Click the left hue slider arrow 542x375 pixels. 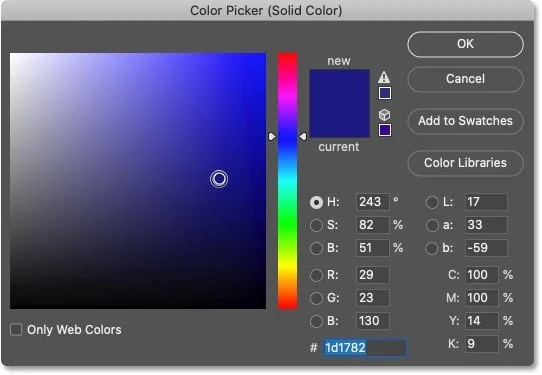pos(272,137)
